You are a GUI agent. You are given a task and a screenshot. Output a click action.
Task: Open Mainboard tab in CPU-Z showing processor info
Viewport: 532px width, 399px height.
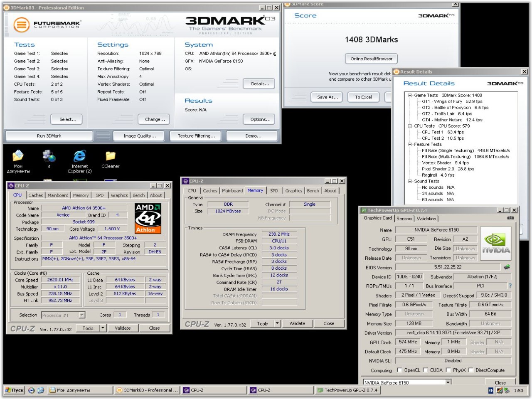58,195
